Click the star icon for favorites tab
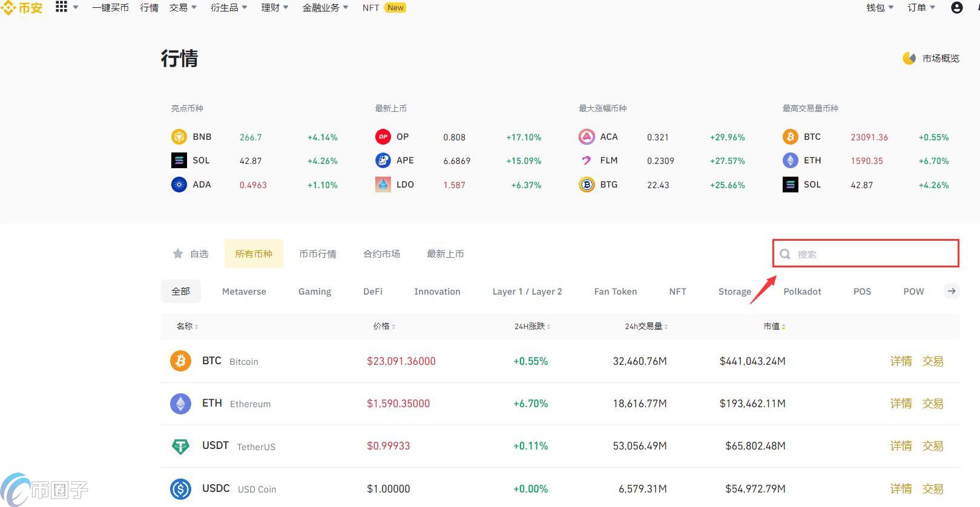The width and height of the screenshot is (980, 507). coord(178,253)
